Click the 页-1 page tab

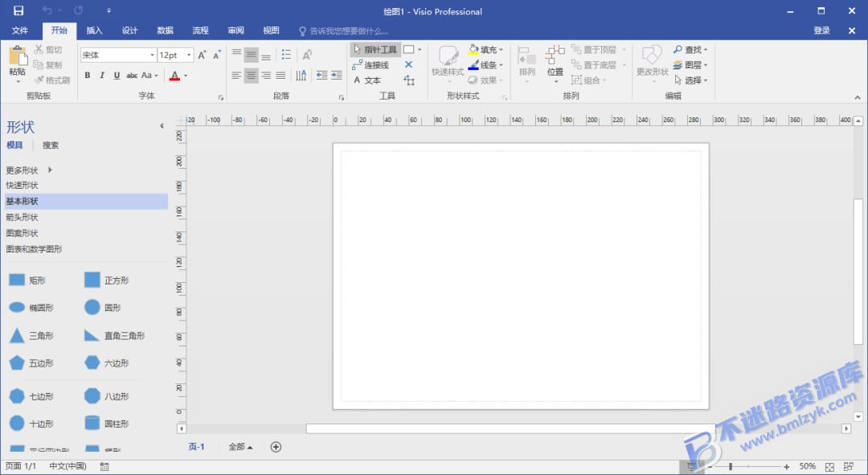197,447
